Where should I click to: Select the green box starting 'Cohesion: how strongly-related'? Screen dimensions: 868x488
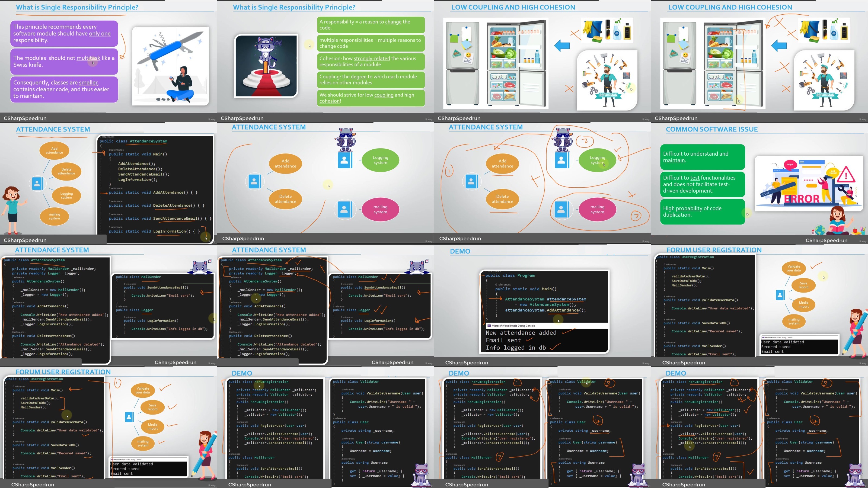(371, 61)
